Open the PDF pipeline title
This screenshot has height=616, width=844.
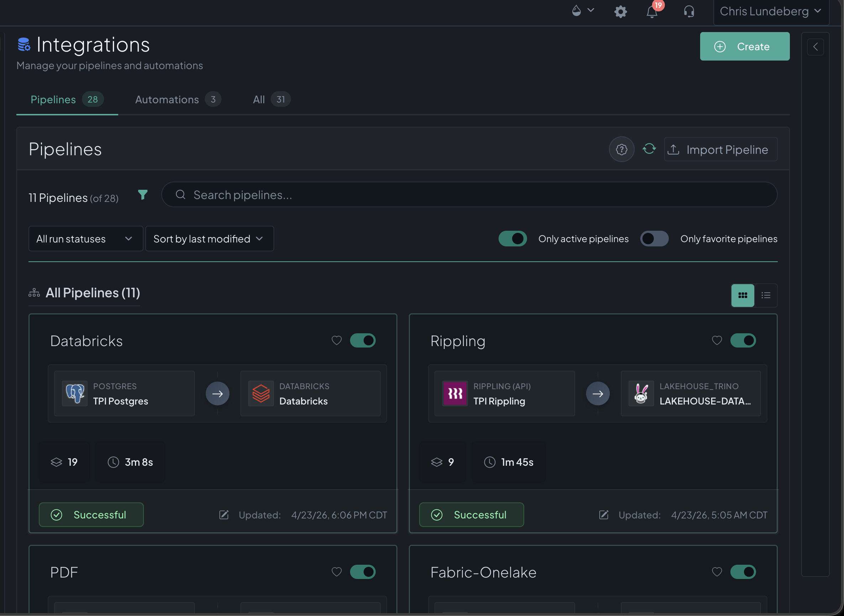coord(64,572)
